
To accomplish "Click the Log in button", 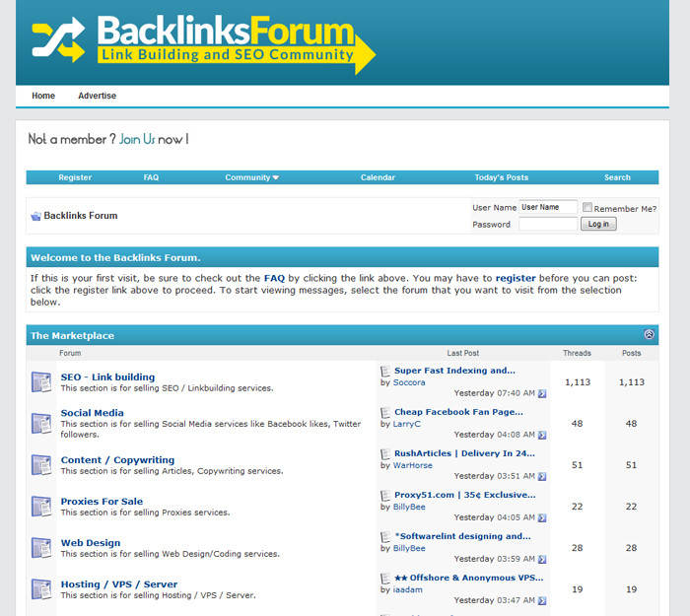I will click(598, 224).
